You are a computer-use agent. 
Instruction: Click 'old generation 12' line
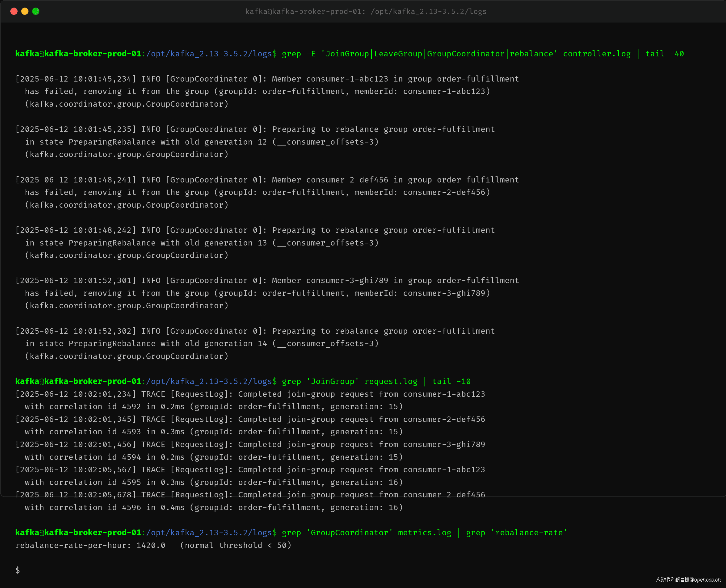click(x=201, y=142)
